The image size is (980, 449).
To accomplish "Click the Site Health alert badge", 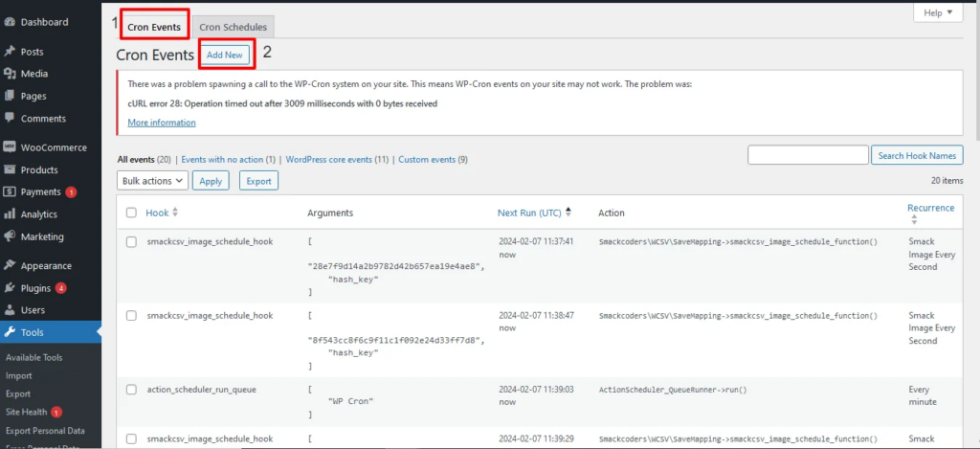I will tap(56, 412).
